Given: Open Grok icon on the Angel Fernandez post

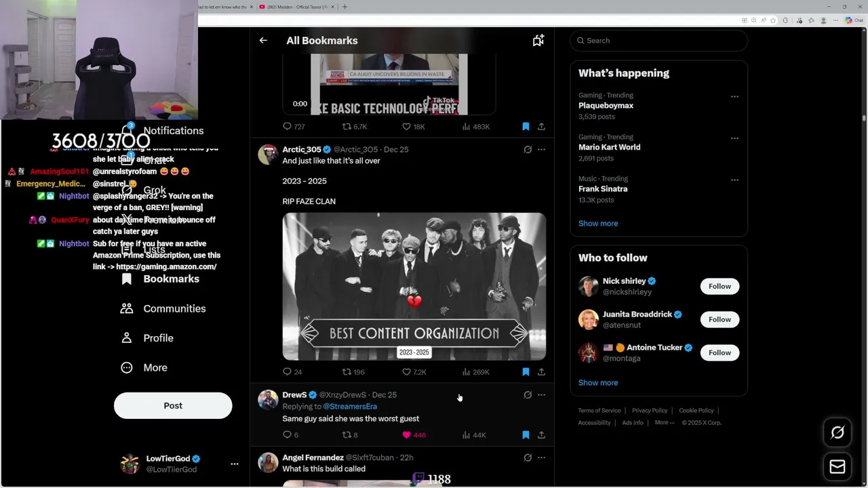Looking at the screenshot, I should point(528,458).
